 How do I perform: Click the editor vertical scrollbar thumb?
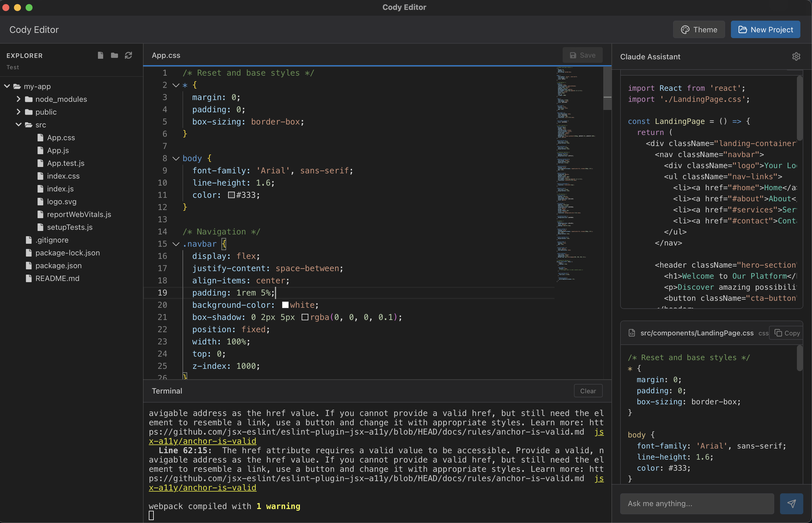607,88
